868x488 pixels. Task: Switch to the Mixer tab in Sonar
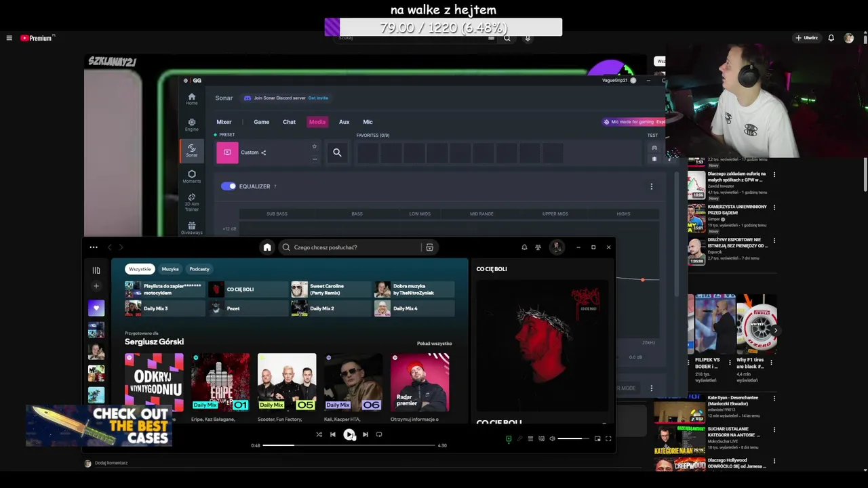click(224, 122)
